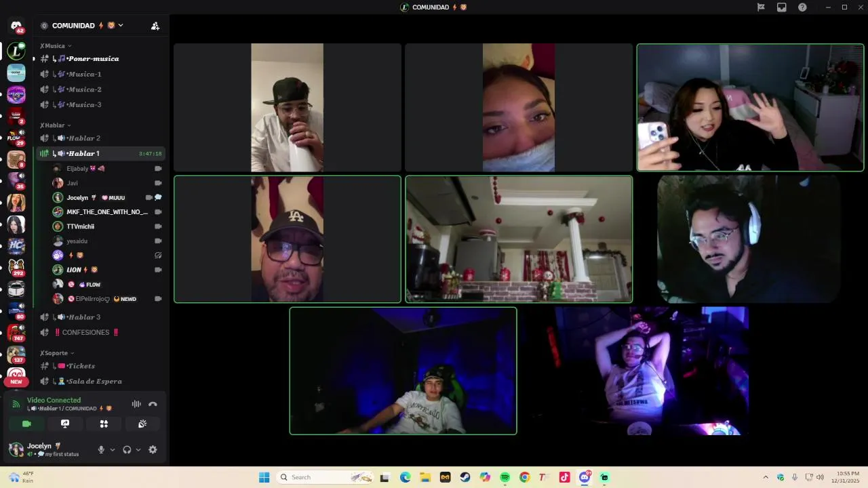Open the CONFESIONES channel
Viewport: 868px width, 488px height.
click(x=100, y=333)
